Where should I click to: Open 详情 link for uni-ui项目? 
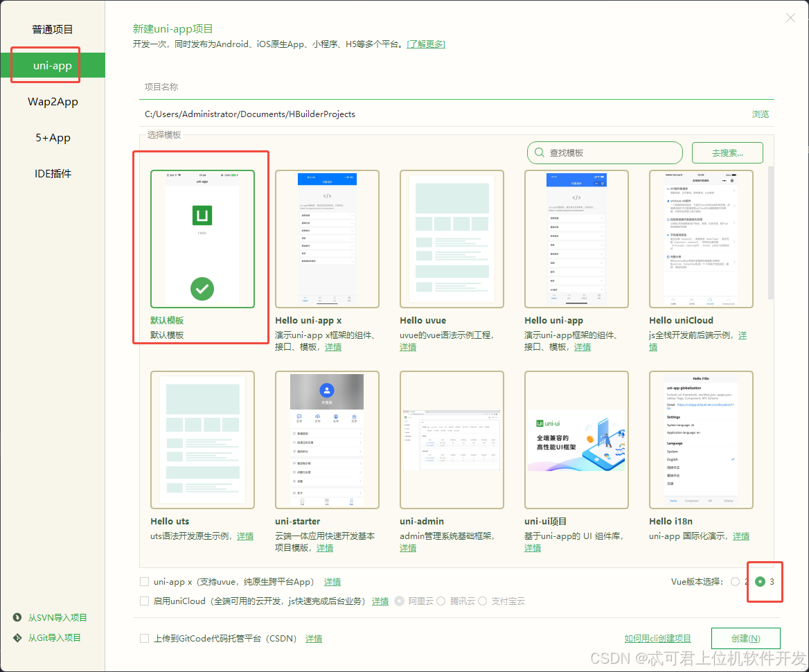pos(533,548)
